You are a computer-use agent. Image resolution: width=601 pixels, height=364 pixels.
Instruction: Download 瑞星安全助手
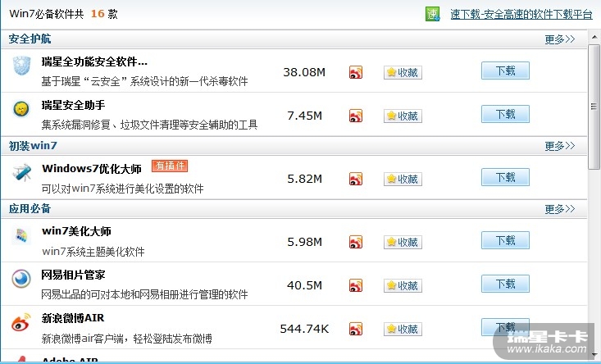pyautogui.click(x=505, y=114)
